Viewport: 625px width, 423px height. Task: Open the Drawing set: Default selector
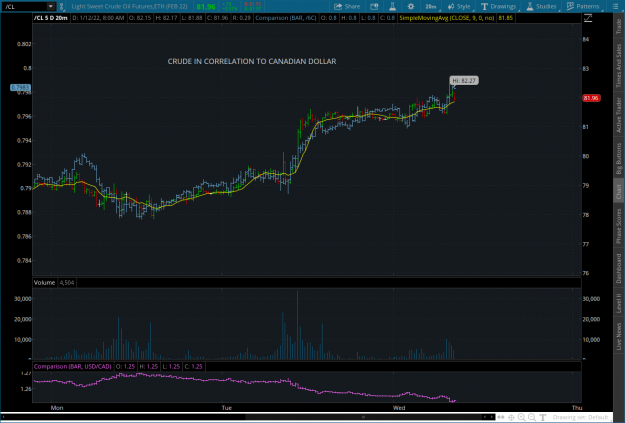tap(581, 417)
